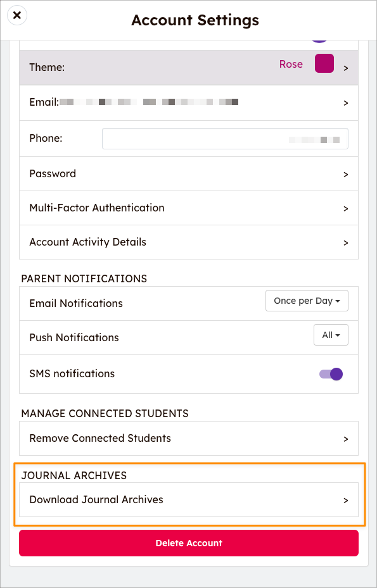Open the Theme row chevron arrow
This screenshot has width=377, height=588.
click(x=346, y=68)
